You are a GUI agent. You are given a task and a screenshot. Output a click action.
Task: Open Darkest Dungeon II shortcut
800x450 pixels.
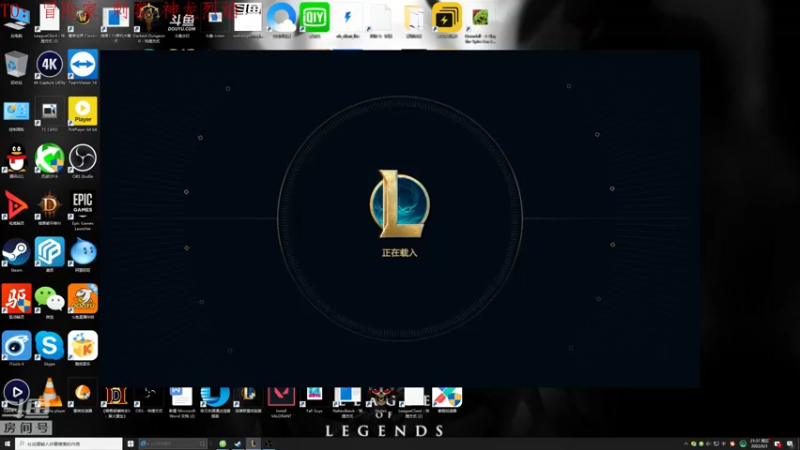point(149,20)
